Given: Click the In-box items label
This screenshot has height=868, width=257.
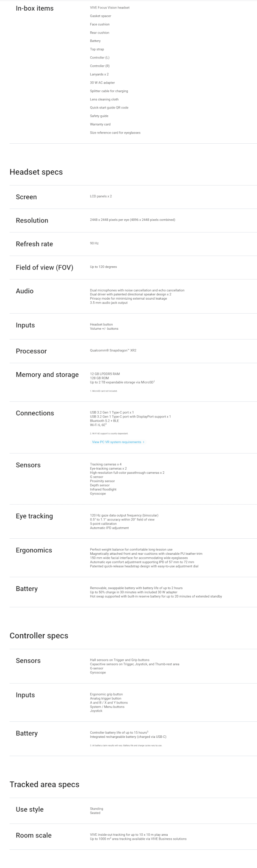Looking at the screenshot, I should click(x=35, y=8).
